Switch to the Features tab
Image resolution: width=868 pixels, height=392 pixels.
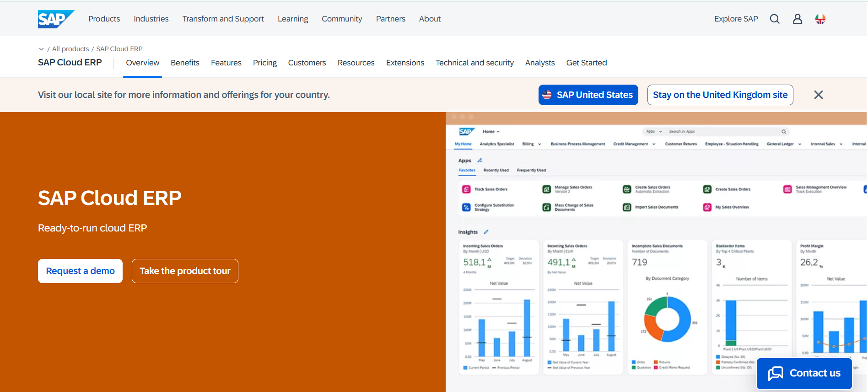(x=226, y=63)
